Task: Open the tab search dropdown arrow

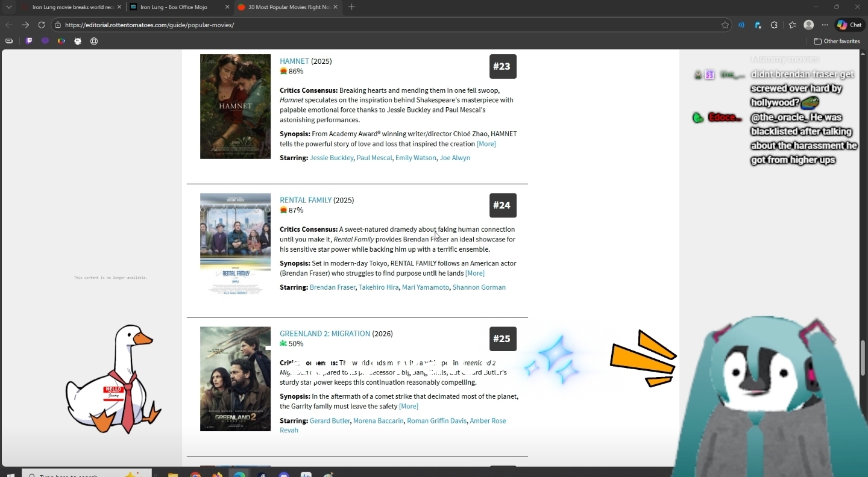Action: (x=8, y=7)
